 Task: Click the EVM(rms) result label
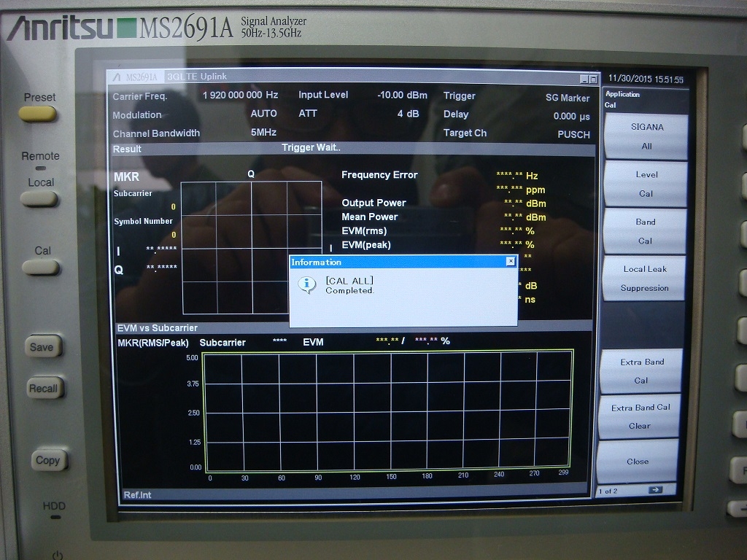[x=365, y=231]
